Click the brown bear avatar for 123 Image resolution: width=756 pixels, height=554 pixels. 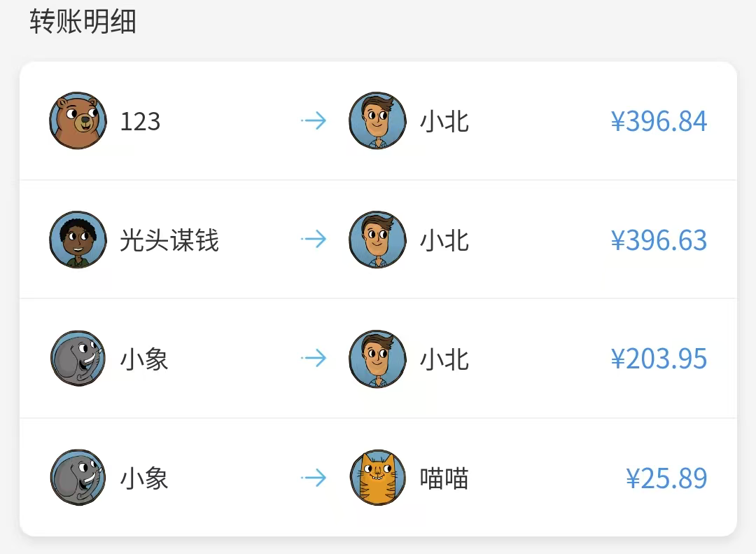[x=78, y=120]
